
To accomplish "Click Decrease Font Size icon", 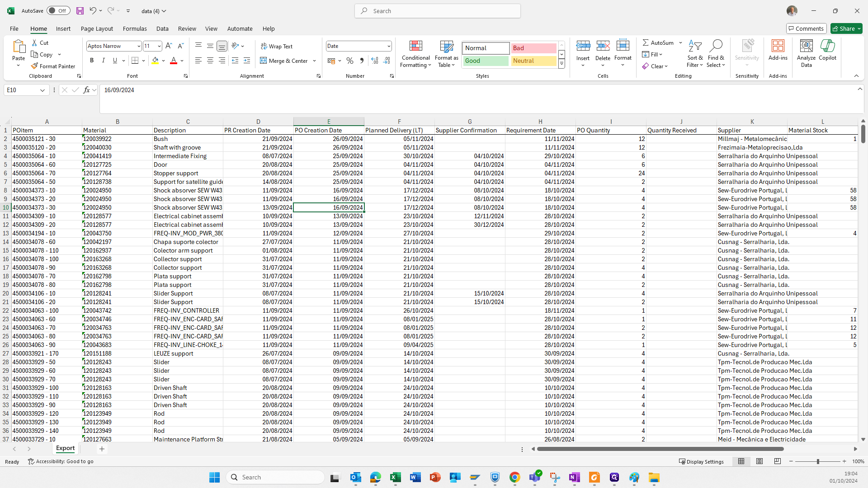I will click(x=180, y=46).
